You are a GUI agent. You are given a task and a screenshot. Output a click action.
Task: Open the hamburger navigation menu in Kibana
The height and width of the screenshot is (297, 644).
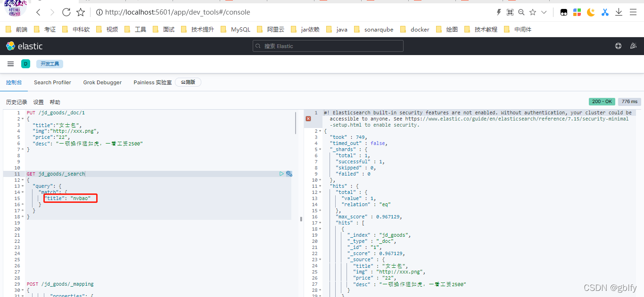click(10, 64)
